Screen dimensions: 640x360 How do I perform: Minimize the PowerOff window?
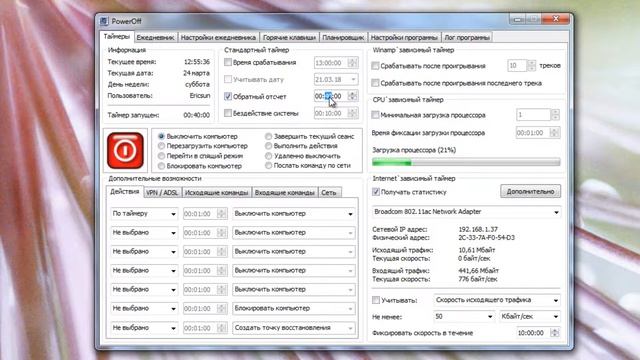click(x=518, y=19)
